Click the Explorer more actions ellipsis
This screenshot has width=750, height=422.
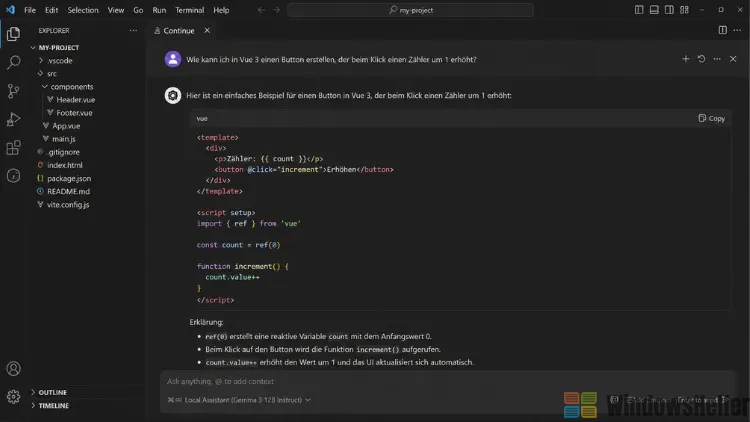click(133, 30)
